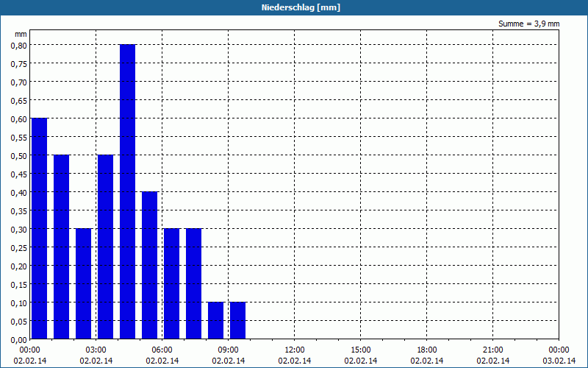Click the 15:00 time axis label

pos(361,350)
